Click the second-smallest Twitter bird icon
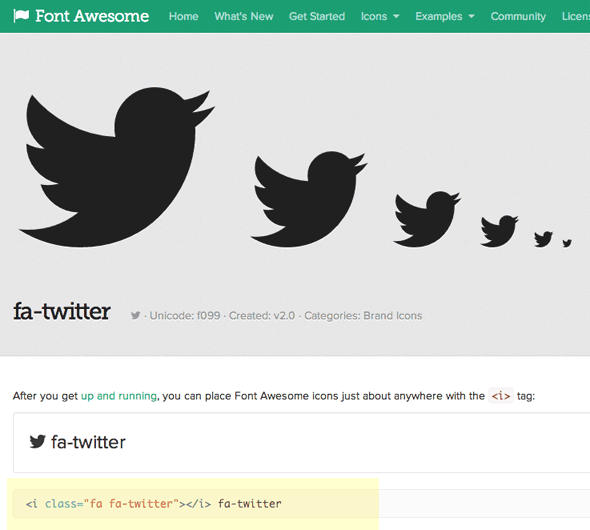 click(x=543, y=239)
